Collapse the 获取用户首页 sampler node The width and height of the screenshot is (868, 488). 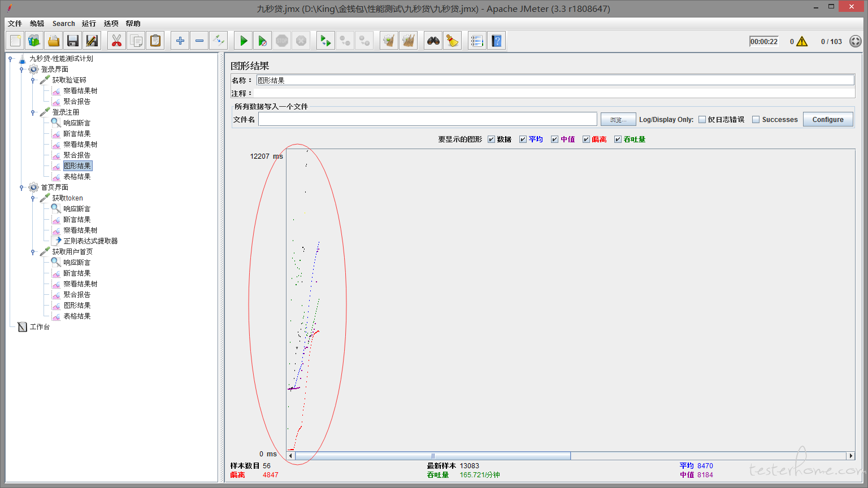[33, 252]
